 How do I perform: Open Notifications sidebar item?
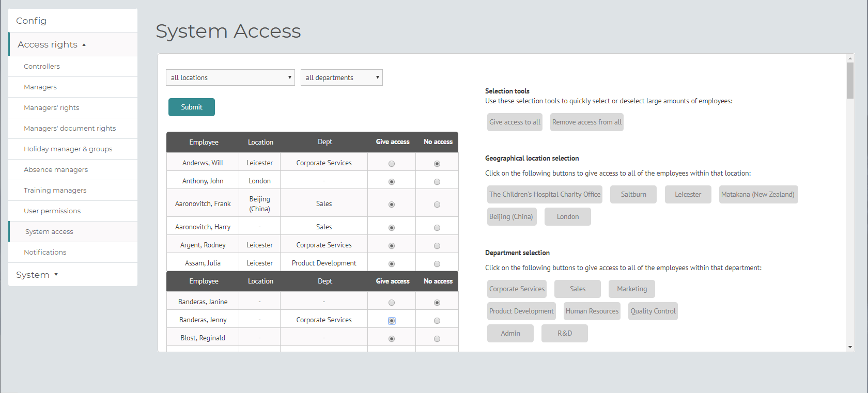(x=73, y=252)
